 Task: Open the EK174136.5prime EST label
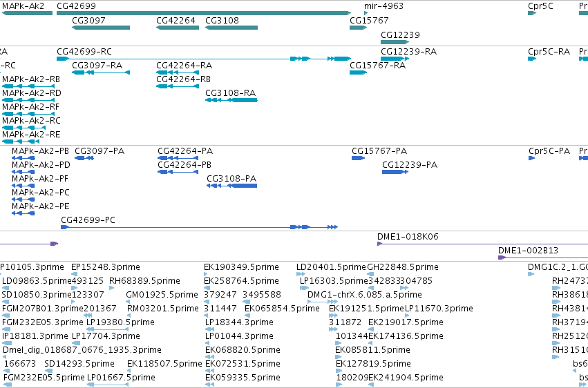[x=406, y=336]
